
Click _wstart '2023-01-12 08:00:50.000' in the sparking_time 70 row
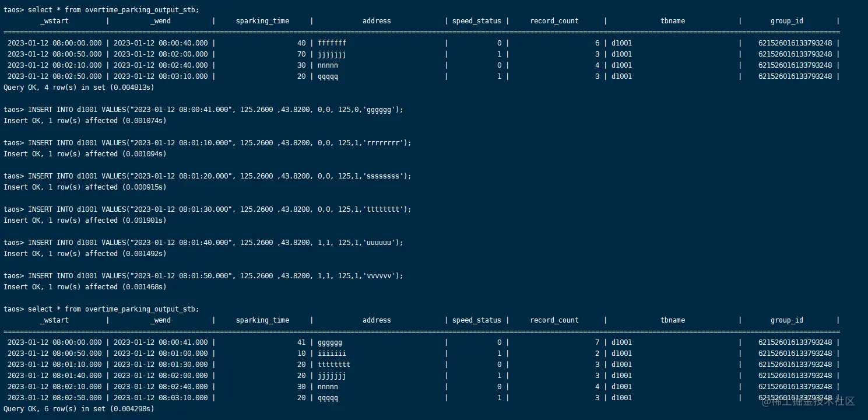point(54,54)
